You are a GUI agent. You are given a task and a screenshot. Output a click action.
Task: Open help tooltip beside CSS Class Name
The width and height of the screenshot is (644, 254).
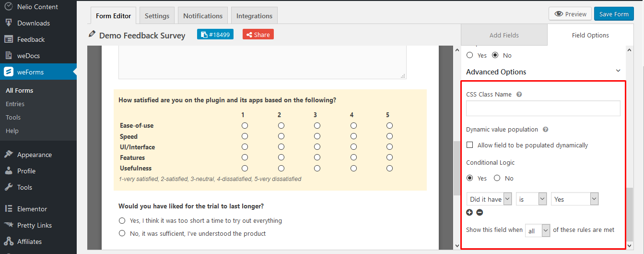point(519,95)
